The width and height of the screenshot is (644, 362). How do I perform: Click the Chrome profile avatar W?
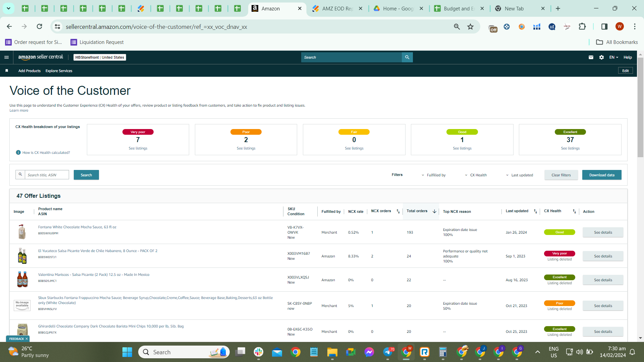[x=620, y=26]
